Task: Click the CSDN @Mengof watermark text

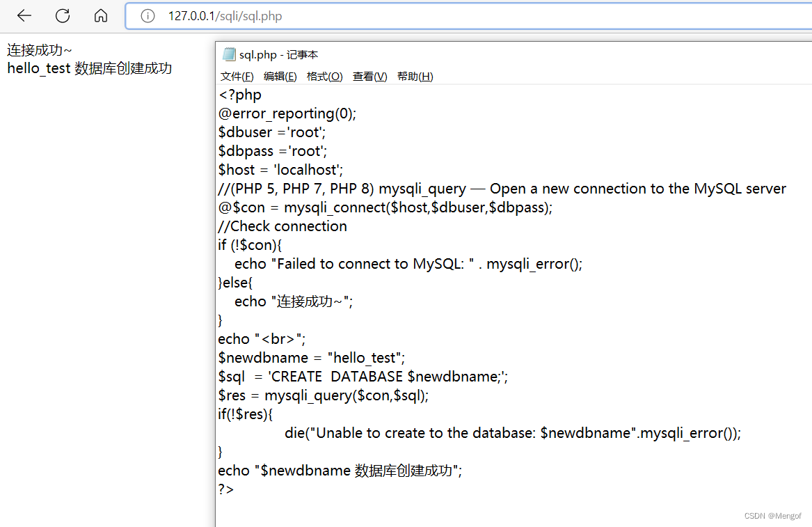Action: click(772, 515)
